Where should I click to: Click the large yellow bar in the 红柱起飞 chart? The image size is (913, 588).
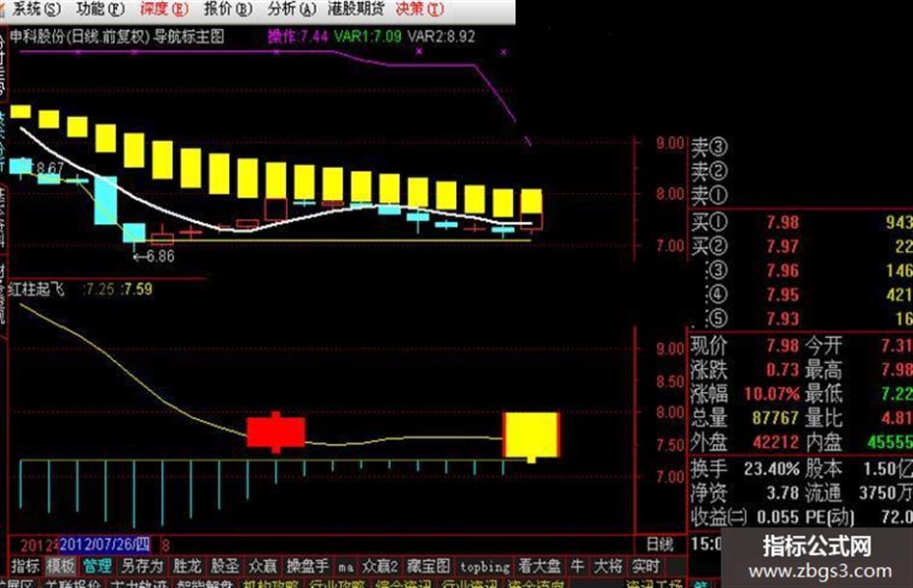coord(530,434)
